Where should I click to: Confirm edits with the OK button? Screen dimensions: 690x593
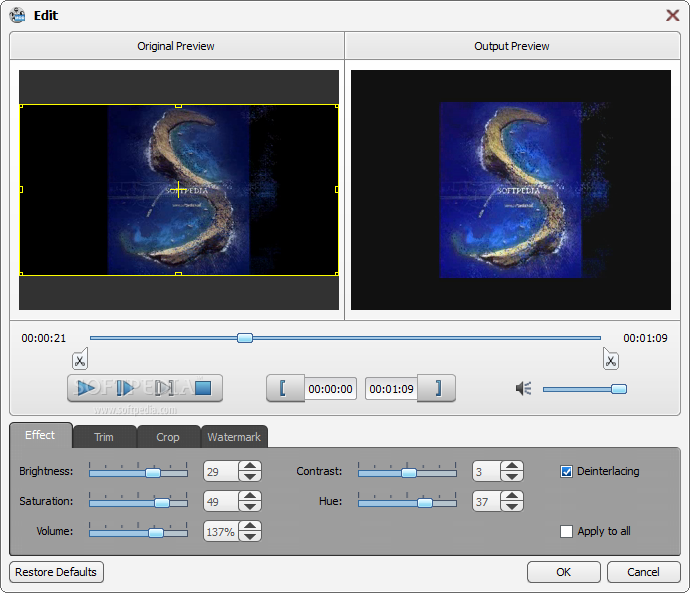pyautogui.click(x=564, y=572)
